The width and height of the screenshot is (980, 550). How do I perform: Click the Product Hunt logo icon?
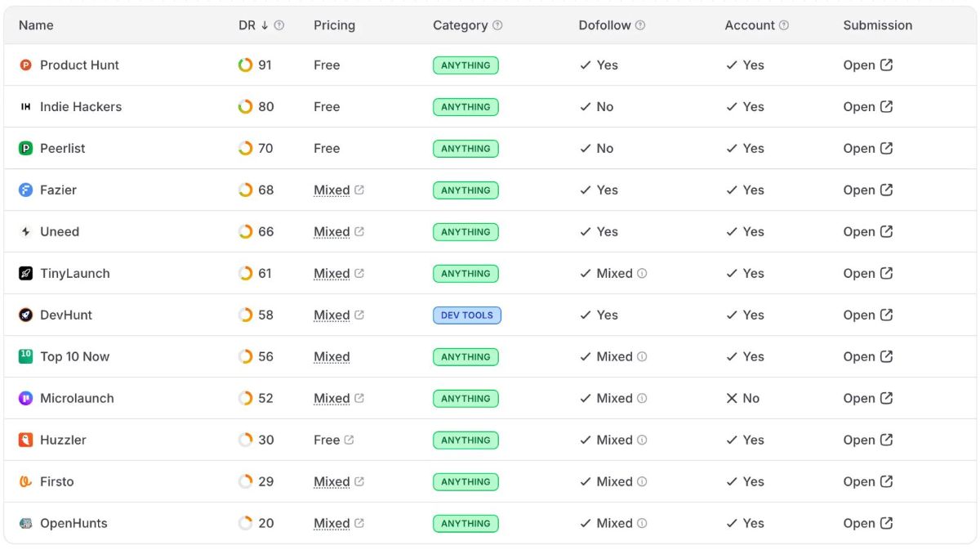coord(25,65)
